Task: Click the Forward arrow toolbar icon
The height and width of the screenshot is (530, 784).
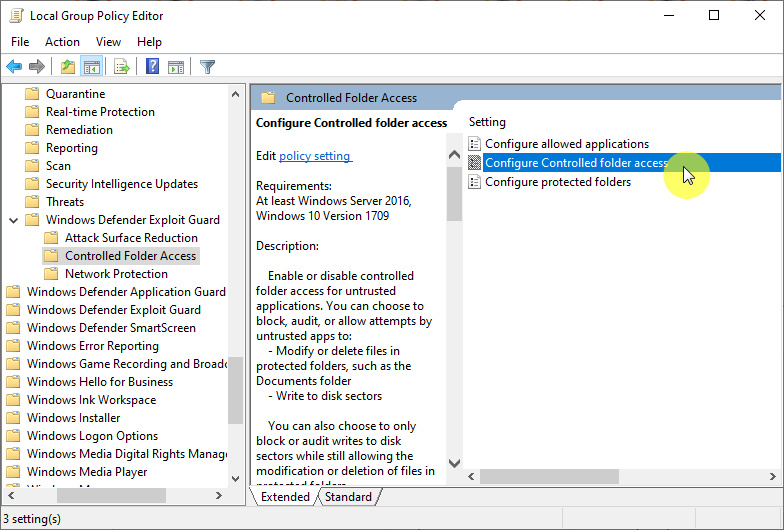Action: [x=37, y=67]
